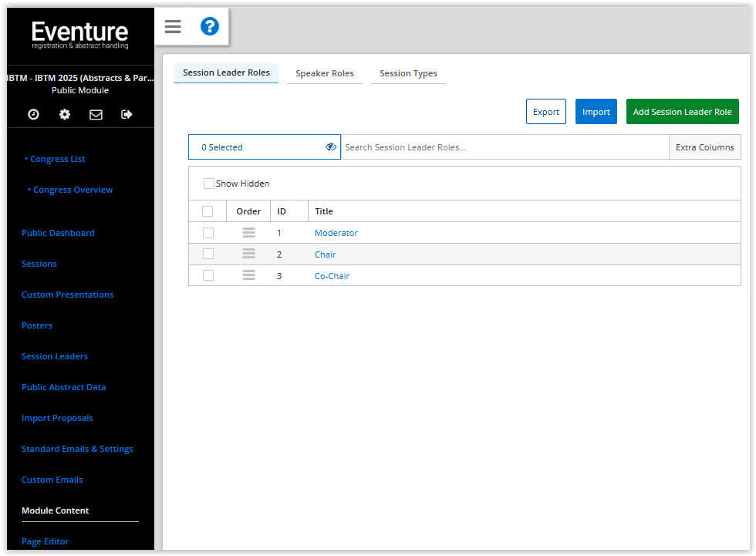Click the envelope mail icon in sidebar
Image resolution: width=756 pixels, height=556 pixels.
[96, 114]
